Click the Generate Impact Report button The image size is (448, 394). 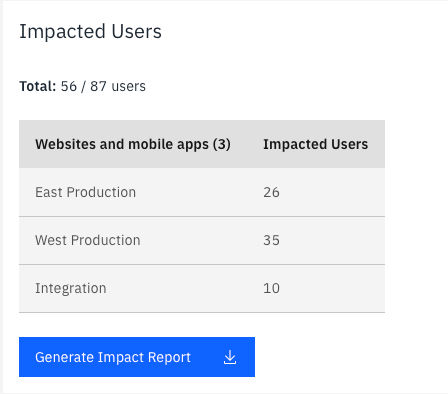pos(137,357)
